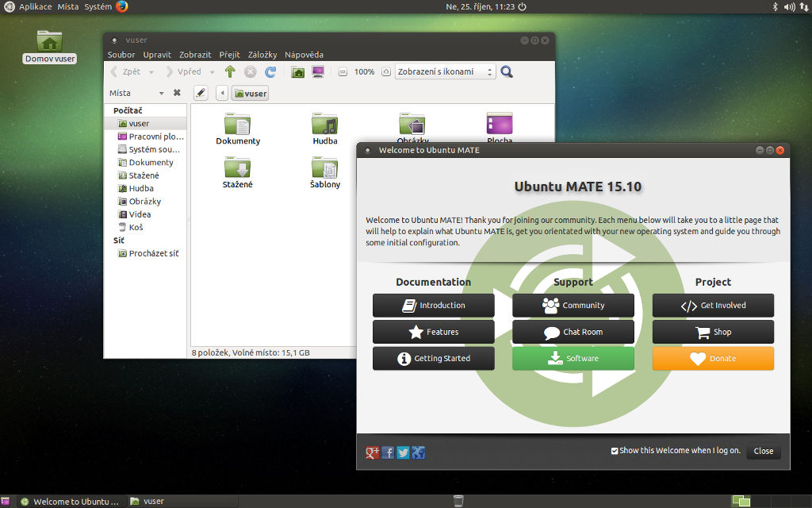Open the Home folder toolbar icon
812x508 pixels.
298,71
